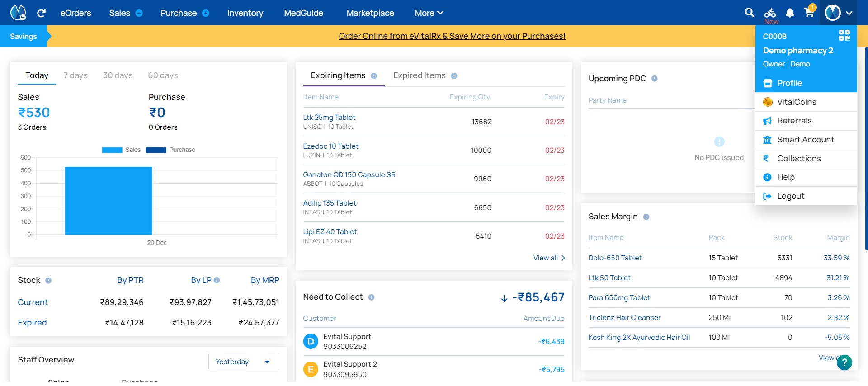The height and width of the screenshot is (386, 868).
Task: Click the profile avatar in navbar
Action: (832, 13)
